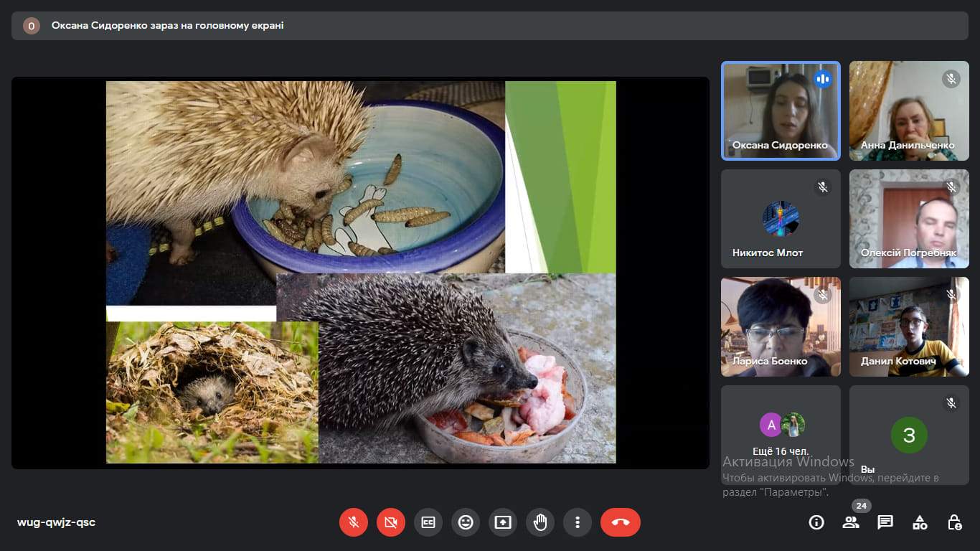The image size is (980, 551).
Task: Toggle closed captions
Action: click(428, 522)
